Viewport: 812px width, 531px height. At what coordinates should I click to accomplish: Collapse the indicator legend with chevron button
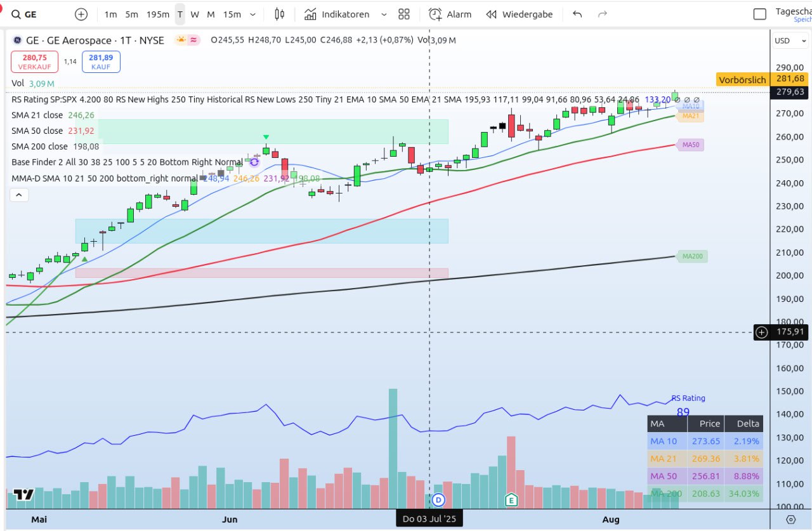19,195
